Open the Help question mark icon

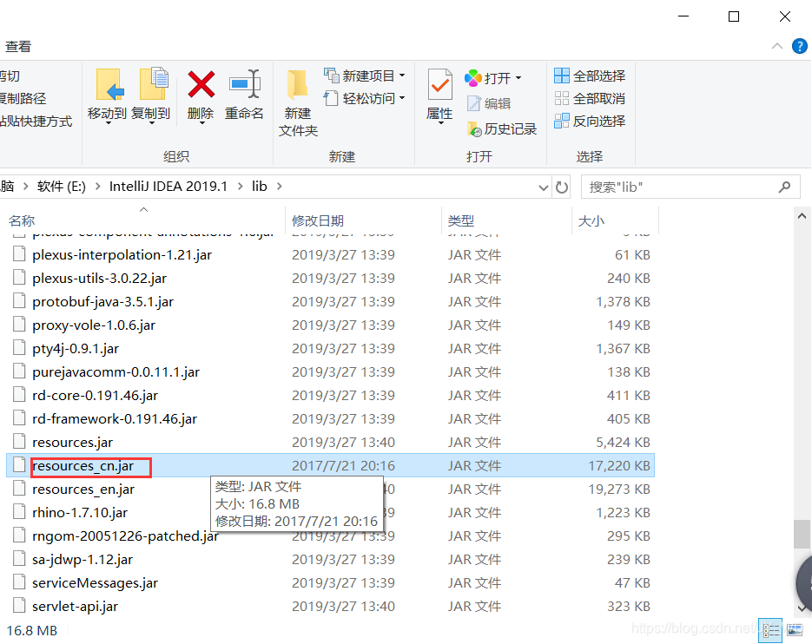point(799,46)
